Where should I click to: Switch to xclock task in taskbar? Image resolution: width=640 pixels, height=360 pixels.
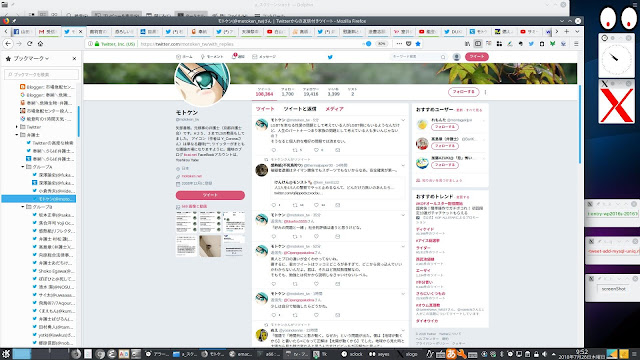click(352, 354)
